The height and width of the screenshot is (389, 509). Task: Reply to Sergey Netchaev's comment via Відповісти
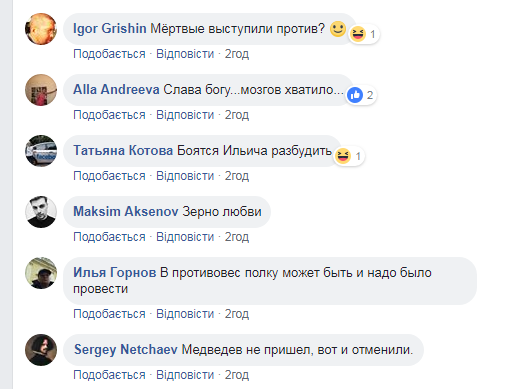pyautogui.click(x=185, y=375)
